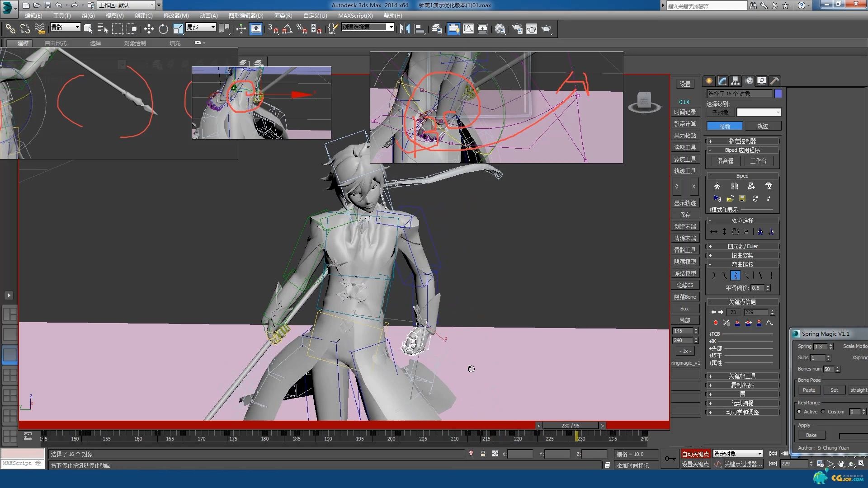
Task: Open the 工作区: 默认 workspace dropdown
Action: click(x=126, y=5)
